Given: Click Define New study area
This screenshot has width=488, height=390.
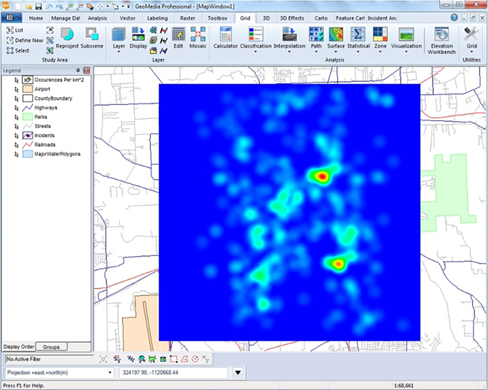Looking at the screenshot, I should [25, 40].
